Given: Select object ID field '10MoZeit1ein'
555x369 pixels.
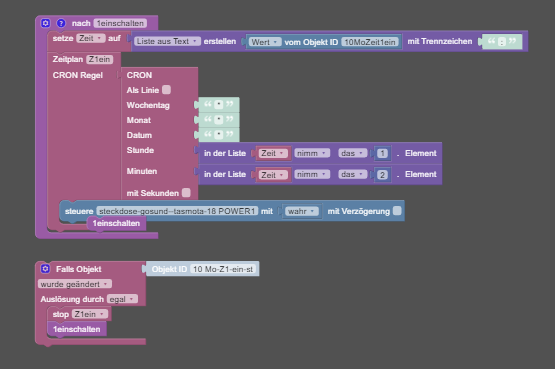Looking at the screenshot, I should [370, 42].
